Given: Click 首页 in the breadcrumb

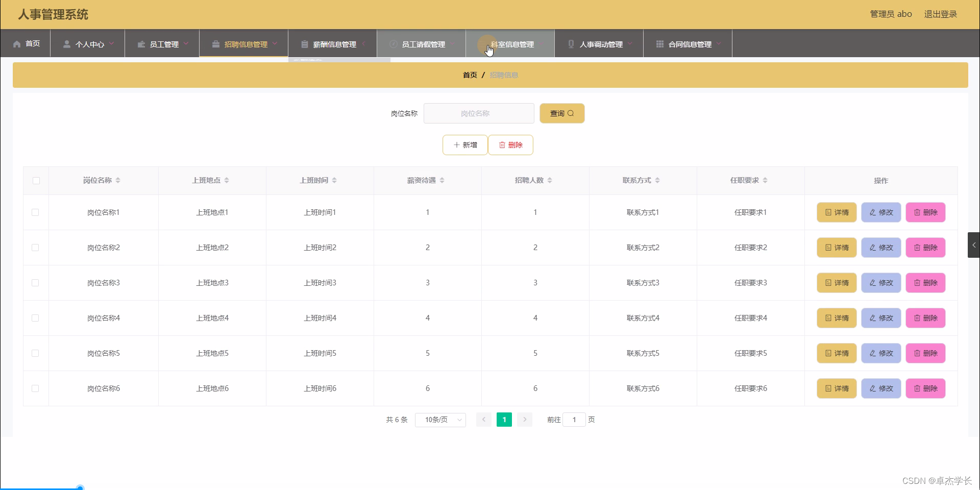Looking at the screenshot, I should tap(470, 75).
